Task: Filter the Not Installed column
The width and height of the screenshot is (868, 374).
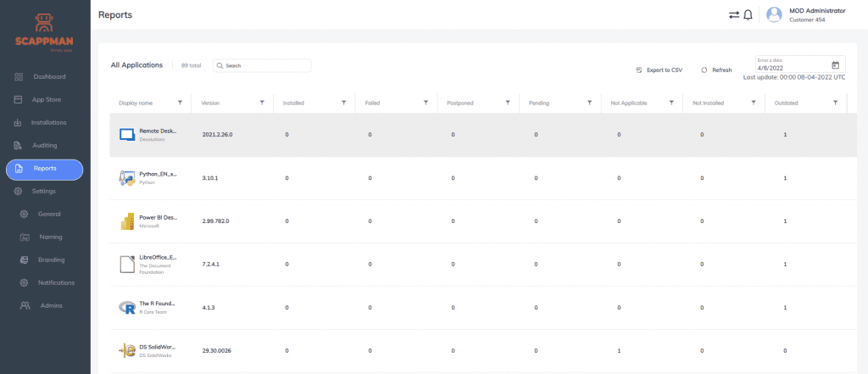Action: 754,103
